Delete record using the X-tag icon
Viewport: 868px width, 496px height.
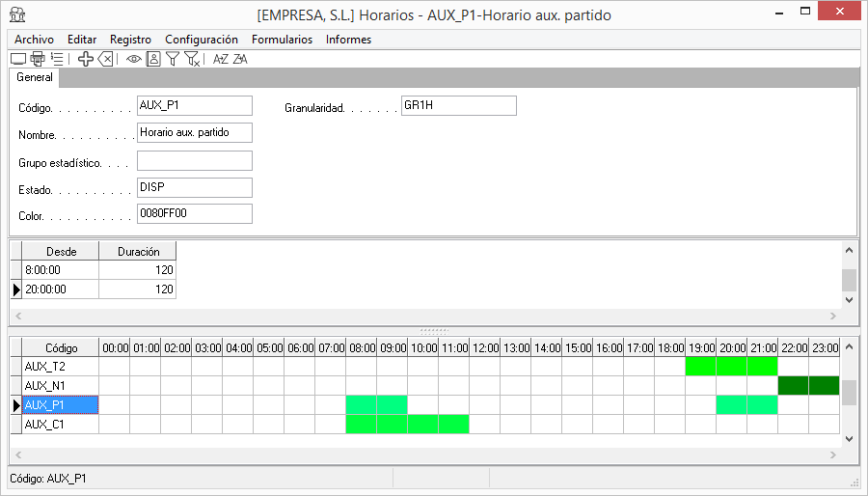click(x=106, y=59)
